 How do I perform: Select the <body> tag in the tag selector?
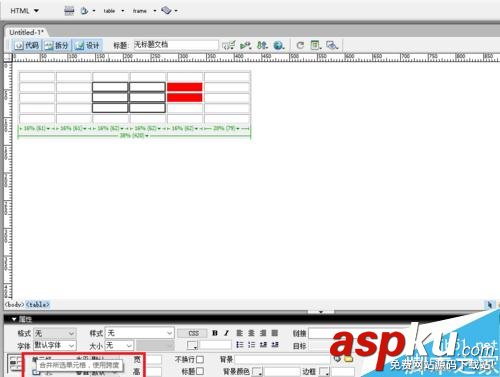pos(14,304)
